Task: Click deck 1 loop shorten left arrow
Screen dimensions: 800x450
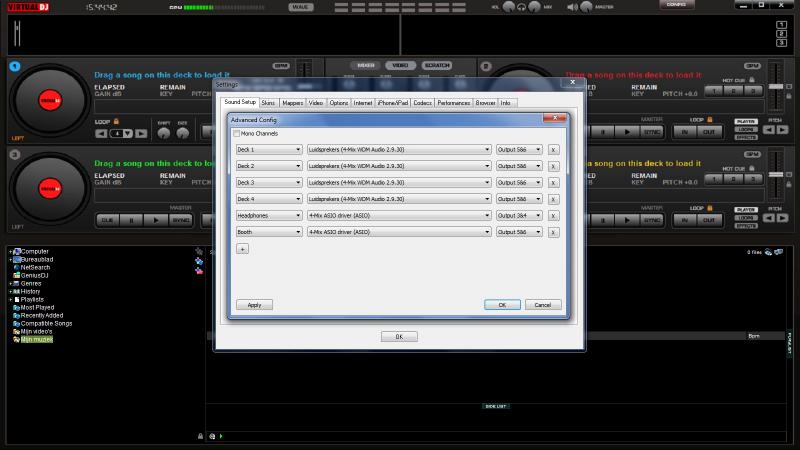Action: click(101, 134)
